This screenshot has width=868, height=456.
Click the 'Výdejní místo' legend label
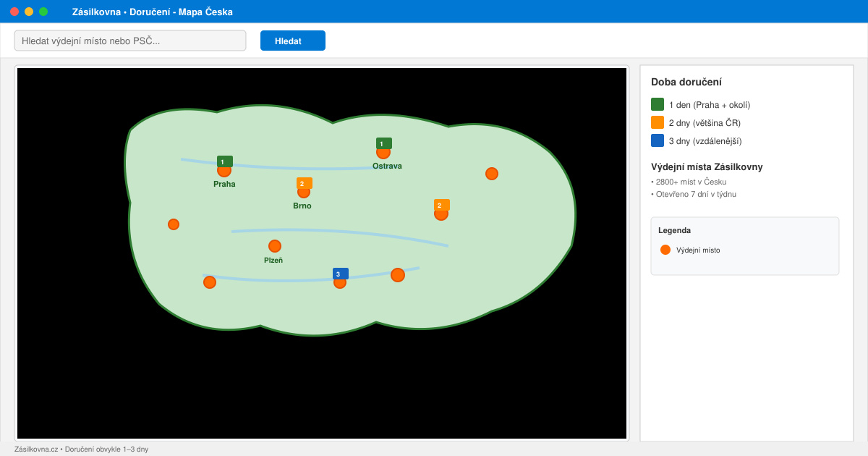pos(698,250)
